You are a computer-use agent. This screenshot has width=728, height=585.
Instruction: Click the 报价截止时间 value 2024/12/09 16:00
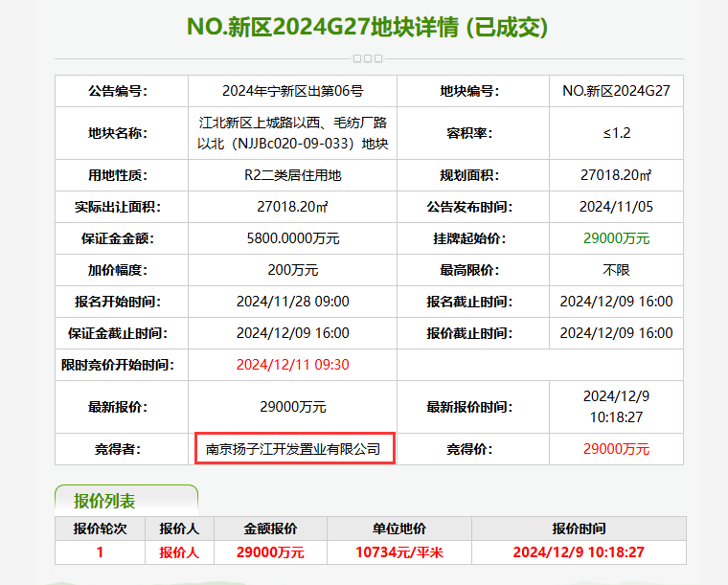[616, 333]
